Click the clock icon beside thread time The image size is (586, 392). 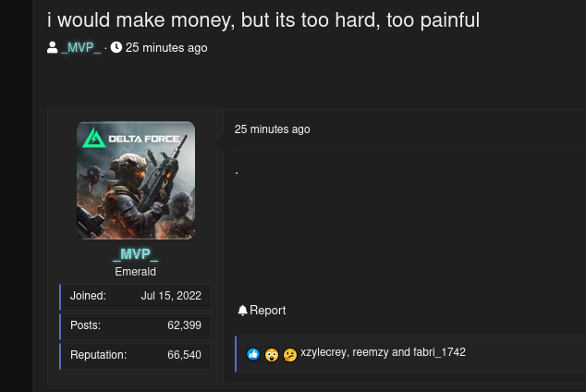point(116,47)
